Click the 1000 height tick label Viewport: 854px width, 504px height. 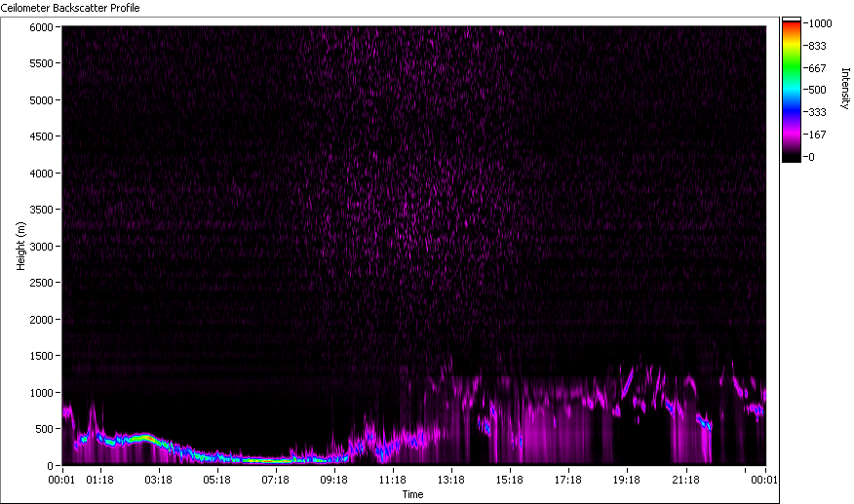coord(41,392)
